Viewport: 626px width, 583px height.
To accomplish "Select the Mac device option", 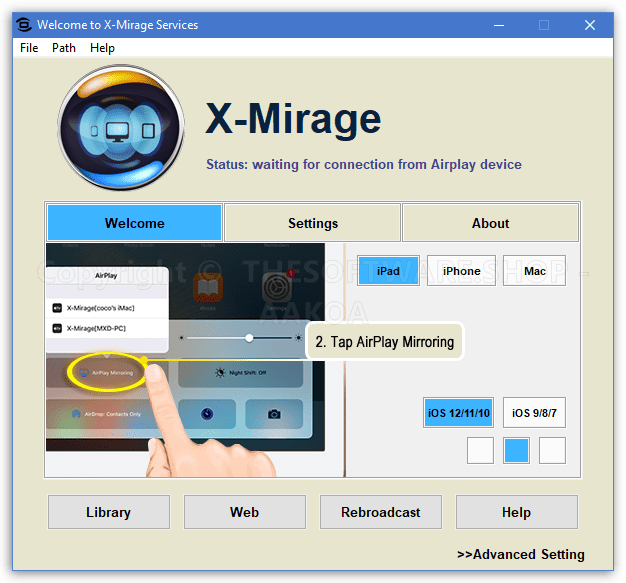I will (x=534, y=271).
